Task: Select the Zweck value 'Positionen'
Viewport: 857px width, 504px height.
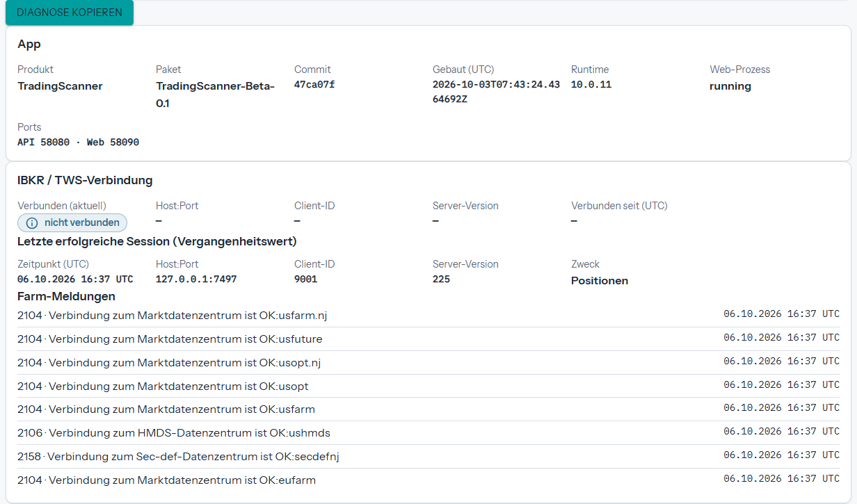Action: (x=600, y=281)
